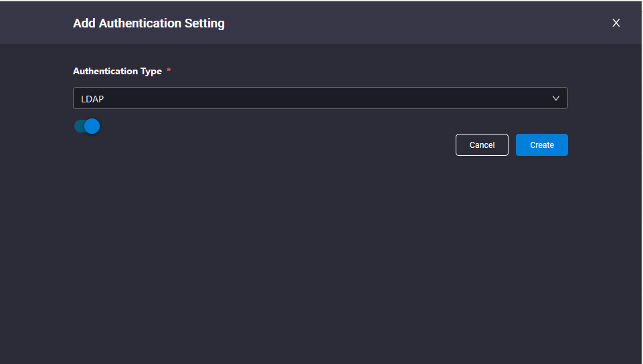Click the round knob of the toggle

point(92,126)
